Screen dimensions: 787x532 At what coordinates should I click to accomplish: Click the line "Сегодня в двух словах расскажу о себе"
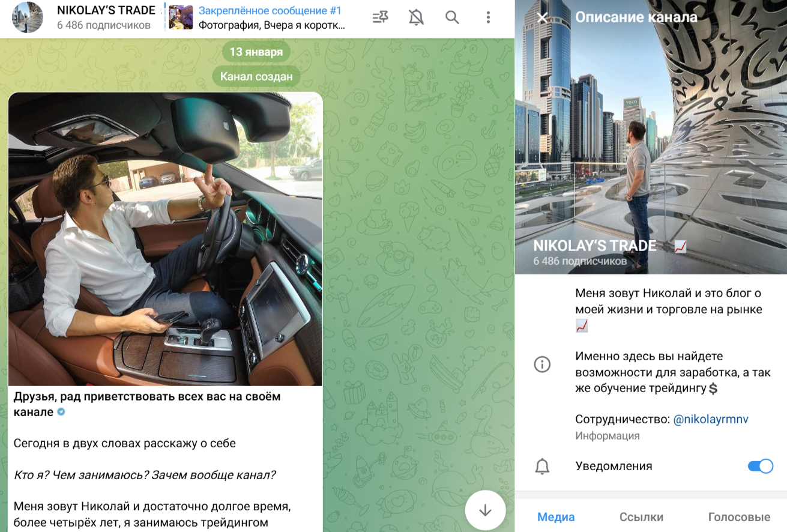tap(125, 444)
